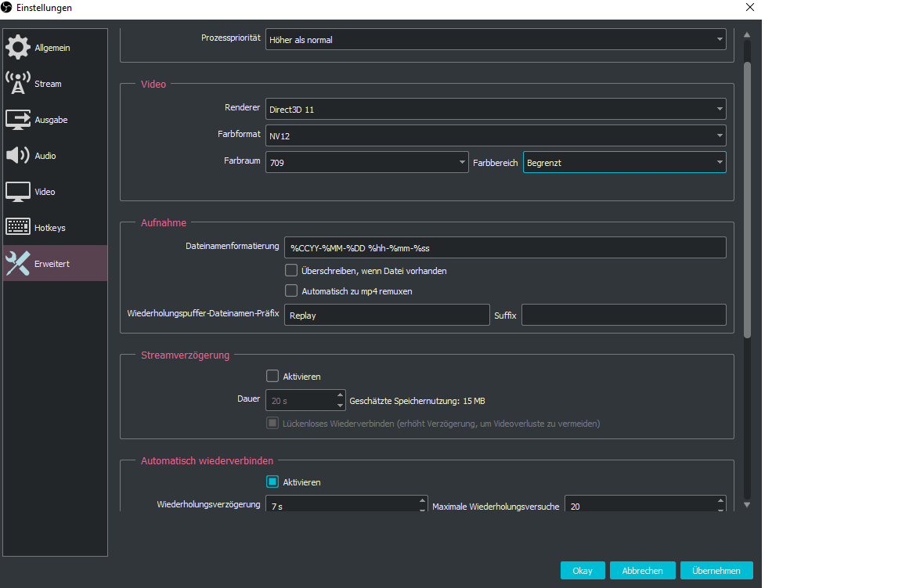The width and height of the screenshot is (902, 588).
Task: Click the Abbrechen button
Action: click(642, 571)
